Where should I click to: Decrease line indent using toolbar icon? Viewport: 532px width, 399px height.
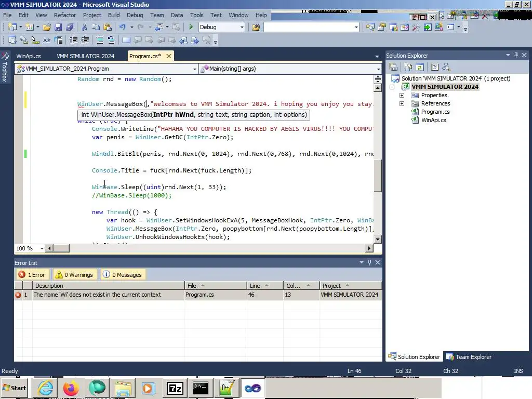[73, 41]
